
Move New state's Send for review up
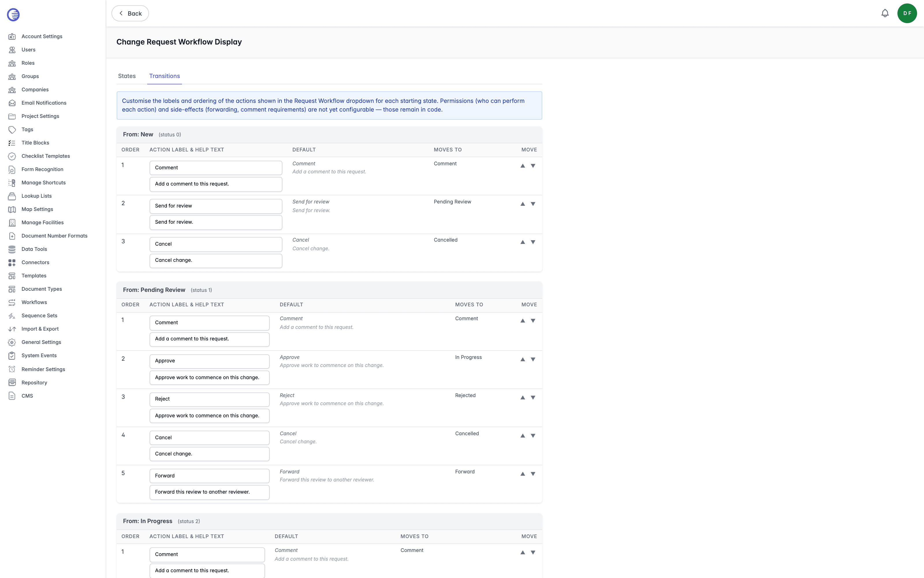click(523, 204)
